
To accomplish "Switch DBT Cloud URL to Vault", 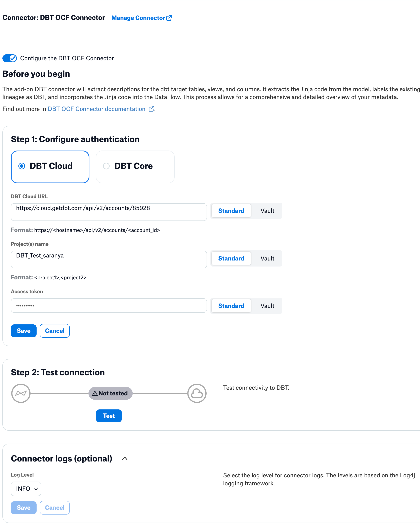I will [x=267, y=211].
